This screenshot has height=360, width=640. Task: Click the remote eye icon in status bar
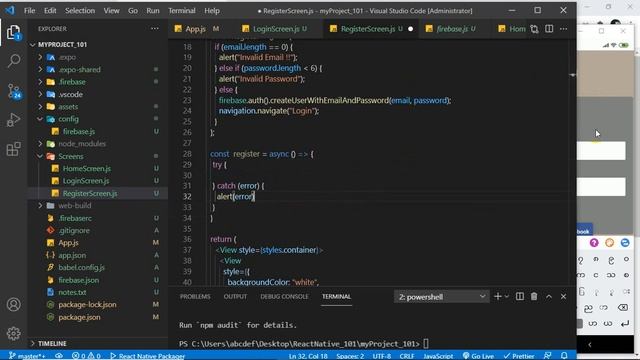[59, 356]
